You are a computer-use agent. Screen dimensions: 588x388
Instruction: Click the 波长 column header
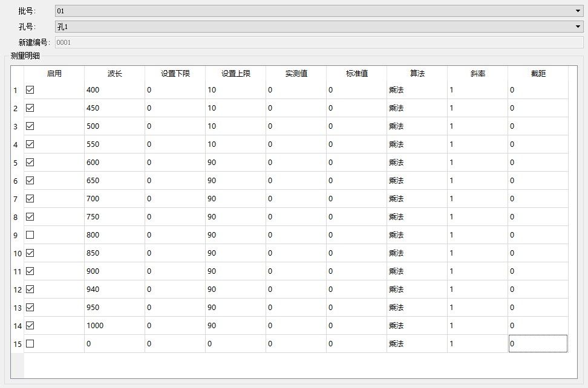[114, 73]
